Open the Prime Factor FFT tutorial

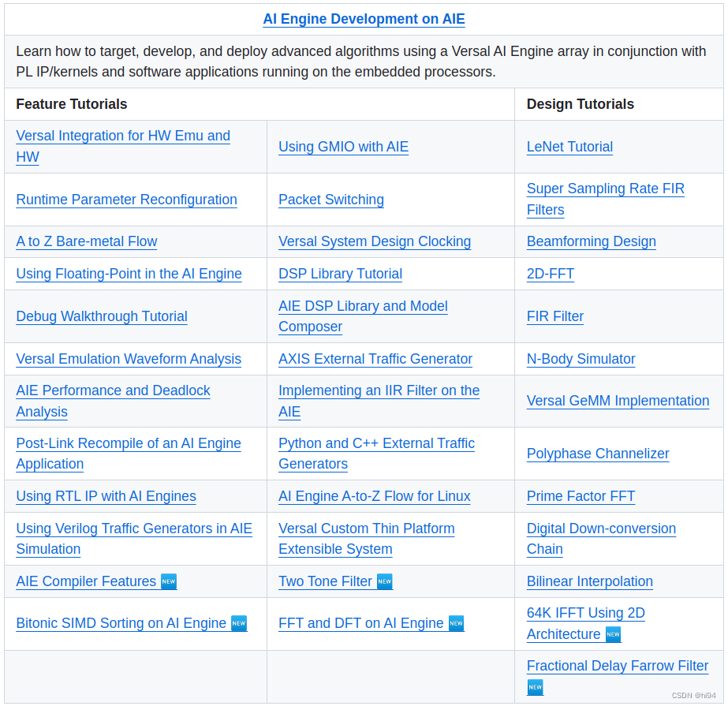click(581, 496)
